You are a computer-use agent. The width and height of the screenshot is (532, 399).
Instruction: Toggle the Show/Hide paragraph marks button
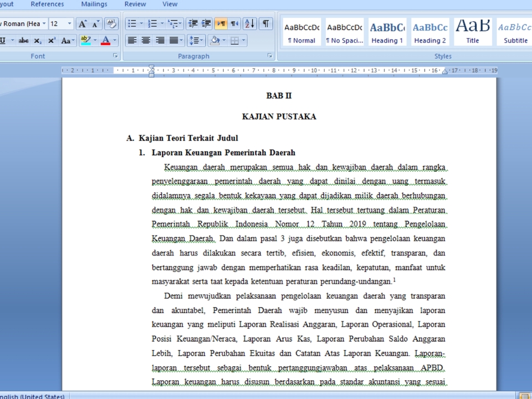click(x=265, y=24)
